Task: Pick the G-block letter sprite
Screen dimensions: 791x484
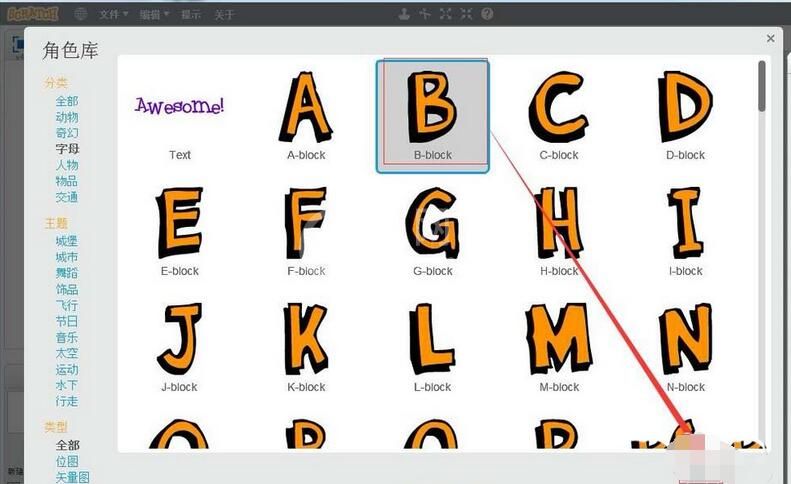Action: 433,232
